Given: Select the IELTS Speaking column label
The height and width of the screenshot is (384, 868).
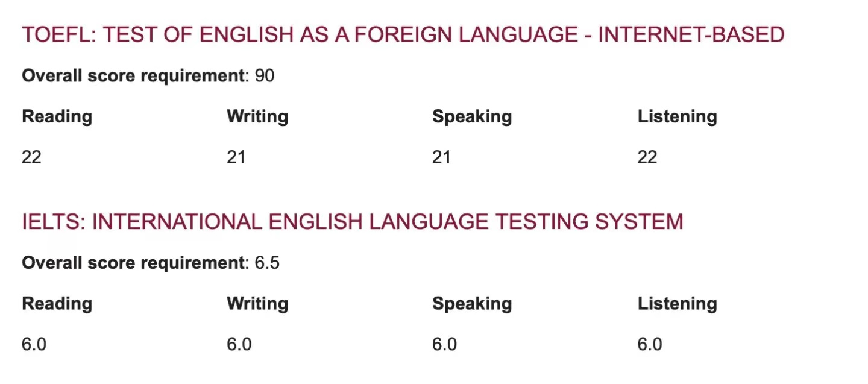Looking at the screenshot, I should pos(472,303).
